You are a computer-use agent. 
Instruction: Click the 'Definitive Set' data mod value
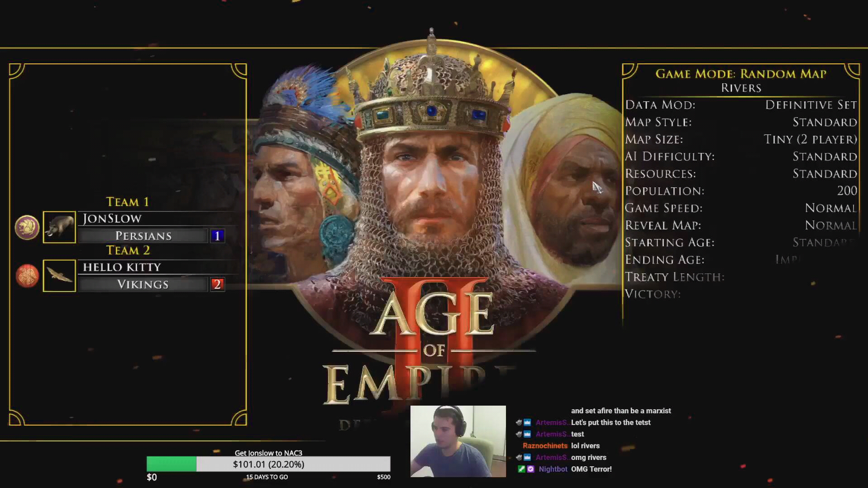click(811, 105)
